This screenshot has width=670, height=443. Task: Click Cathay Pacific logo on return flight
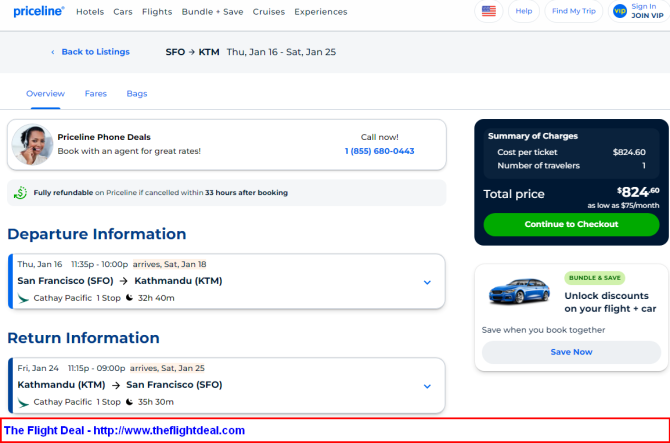tap(23, 402)
